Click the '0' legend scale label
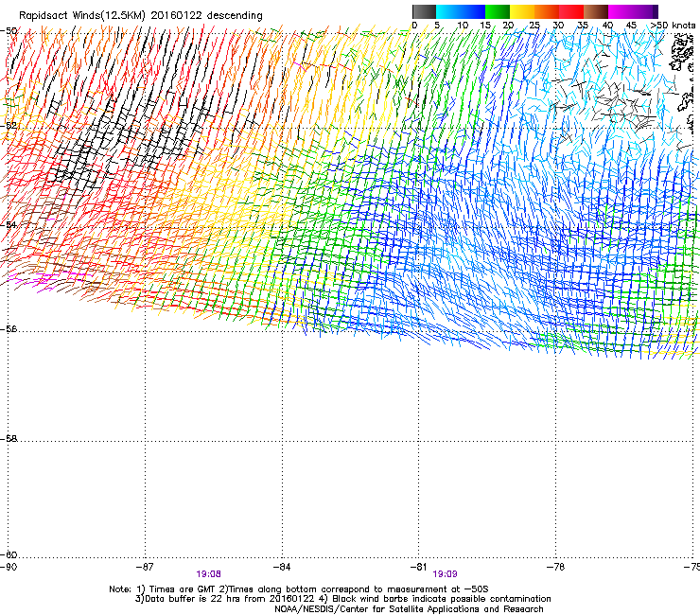 (414, 26)
